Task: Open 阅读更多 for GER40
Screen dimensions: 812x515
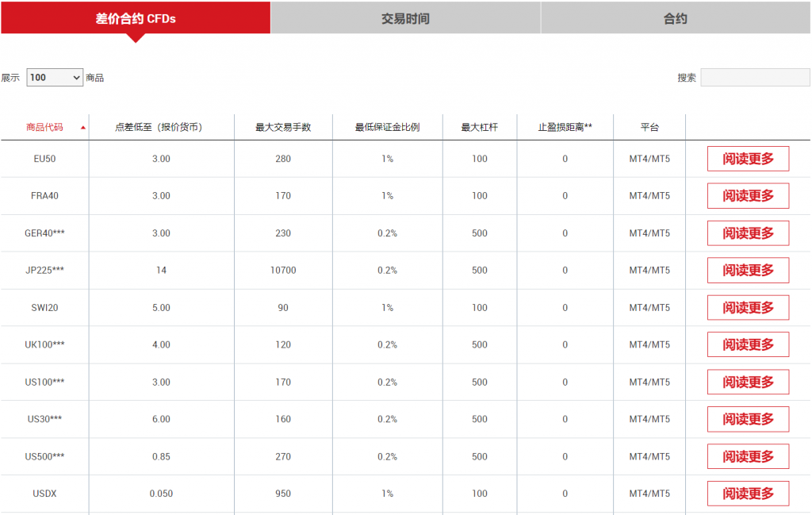Action: (x=748, y=233)
